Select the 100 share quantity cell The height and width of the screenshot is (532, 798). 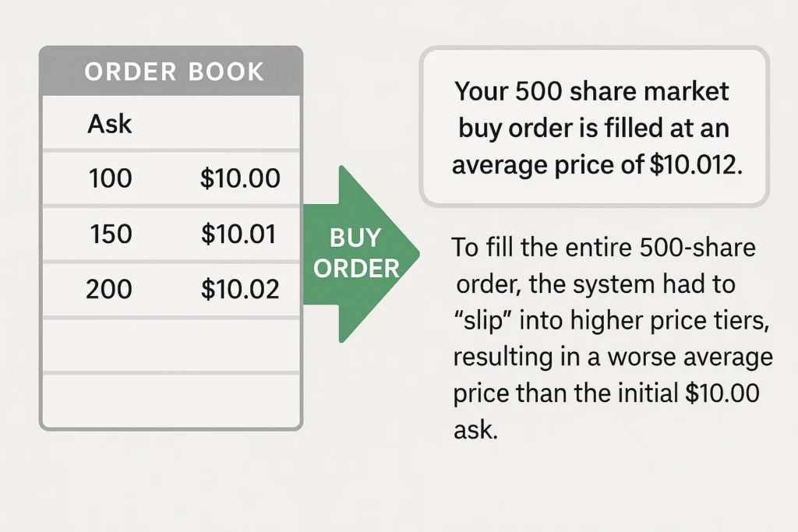110,178
